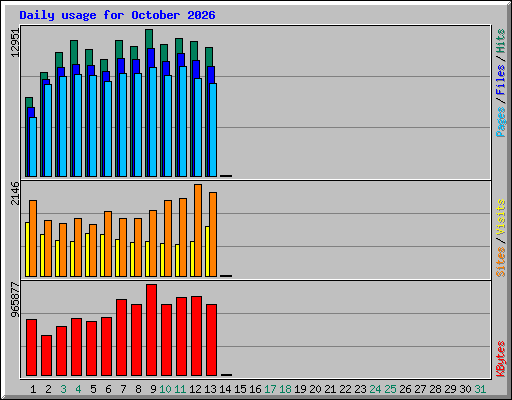Click the yellow visits bar for day 1
Screen dimensions: 512x400
point(27,249)
